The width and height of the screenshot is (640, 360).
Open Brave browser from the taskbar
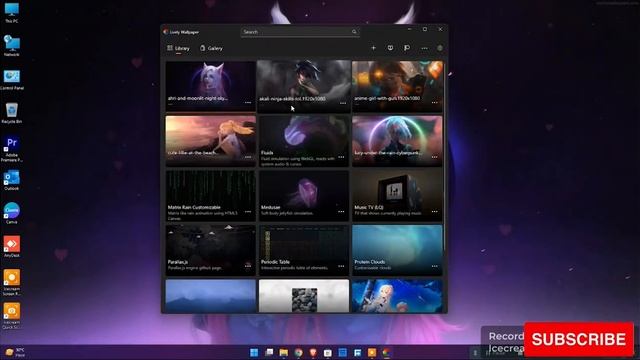pyautogui.click(x=313, y=352)
